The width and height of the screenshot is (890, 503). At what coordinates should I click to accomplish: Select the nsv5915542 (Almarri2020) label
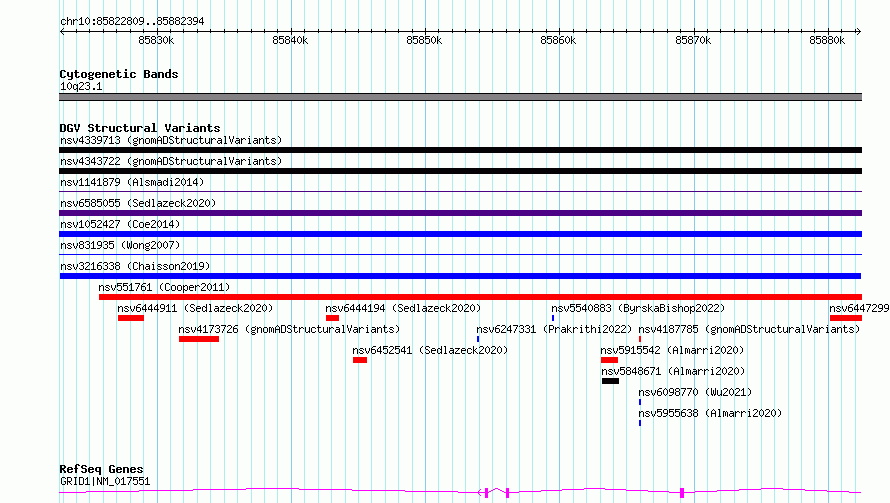coord(672,350)
